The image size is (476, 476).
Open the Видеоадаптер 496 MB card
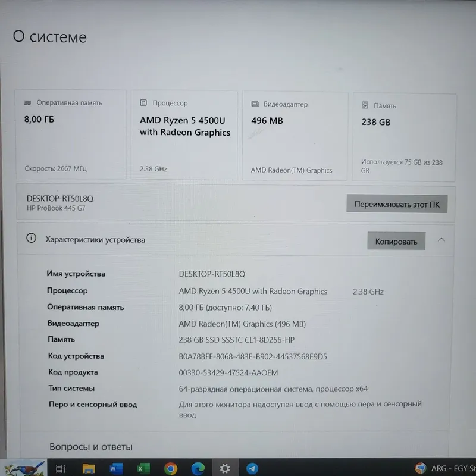point(295,136)
